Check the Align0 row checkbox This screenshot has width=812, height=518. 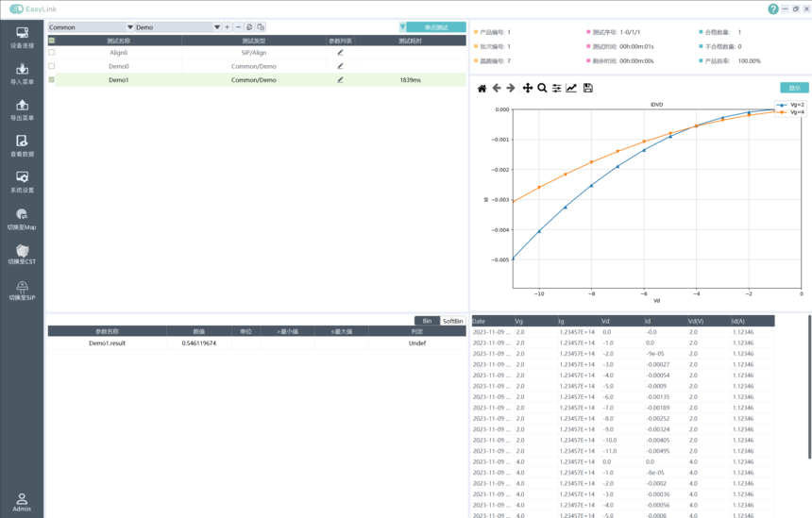(52, 52)
